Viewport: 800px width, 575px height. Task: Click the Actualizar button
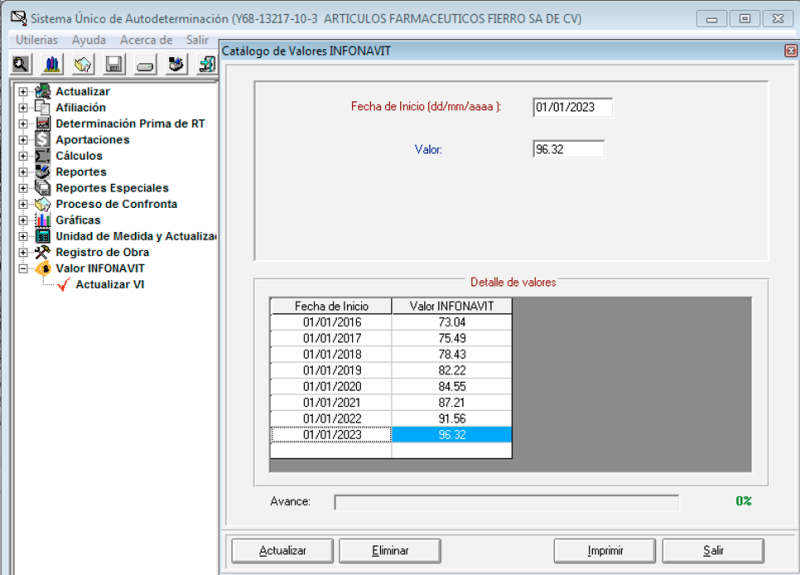pos(283,551)
